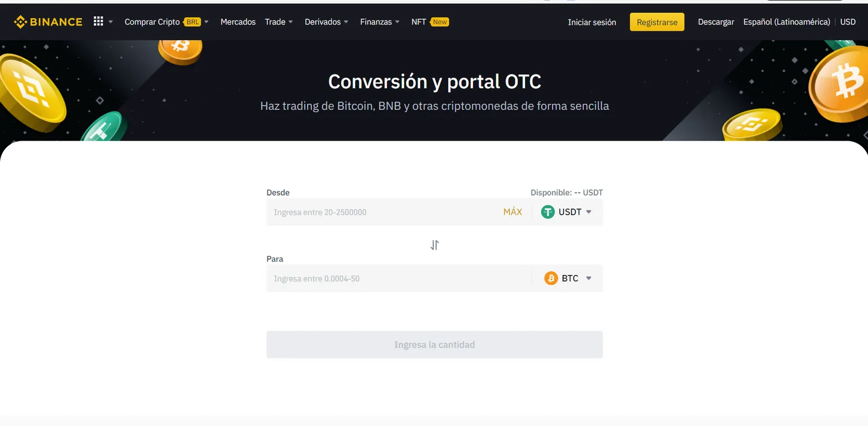Viewport: 868px width, 426px height.
Task: Open the Comprar Cripto menu
Action: pos(152,22)
